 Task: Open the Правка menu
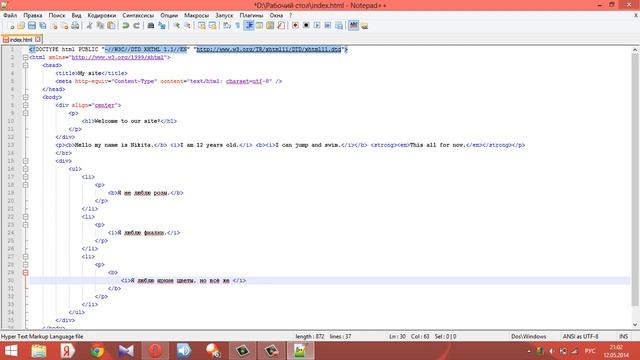[x=33, y=15]
